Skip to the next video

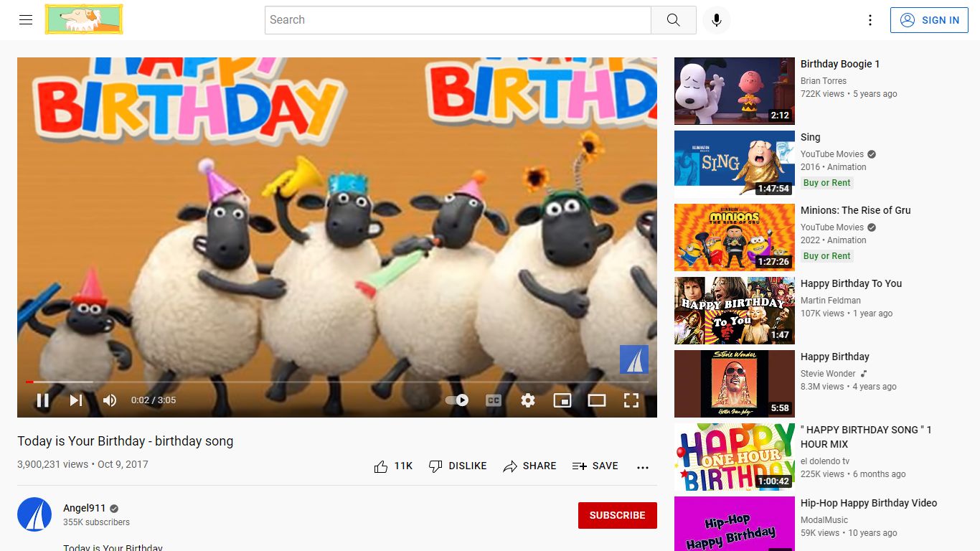tap(76, 400)
